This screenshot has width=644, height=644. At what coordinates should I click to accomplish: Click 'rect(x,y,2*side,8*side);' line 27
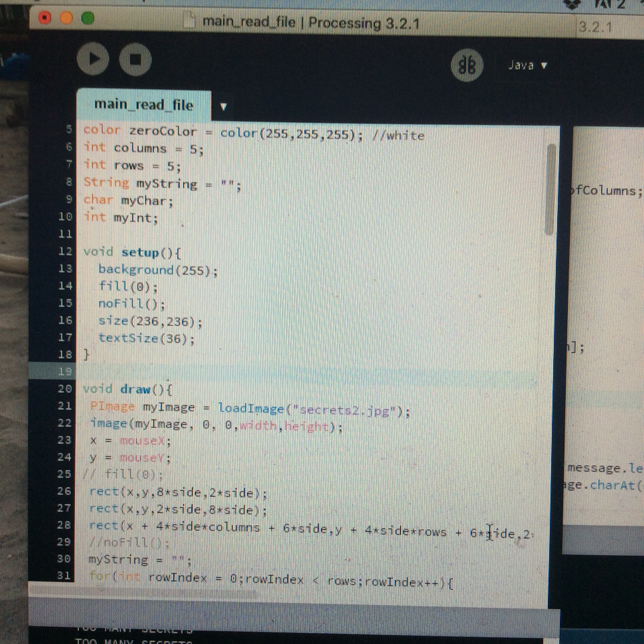(178, 510)
